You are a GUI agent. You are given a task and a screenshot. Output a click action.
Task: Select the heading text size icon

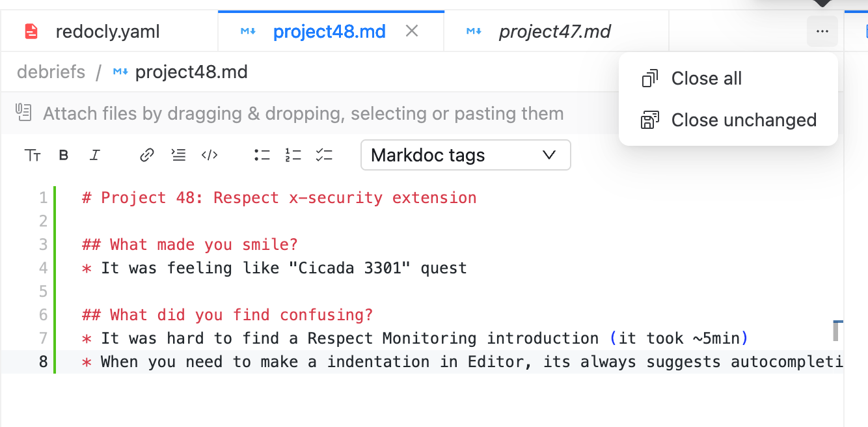tap(33, 156)
